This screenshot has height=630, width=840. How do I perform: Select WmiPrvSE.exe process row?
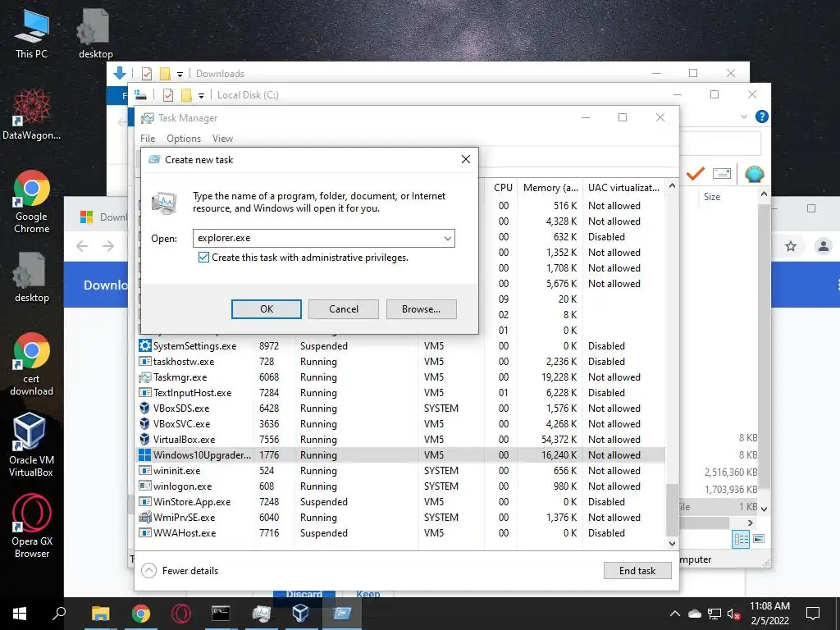coord(401,518)
